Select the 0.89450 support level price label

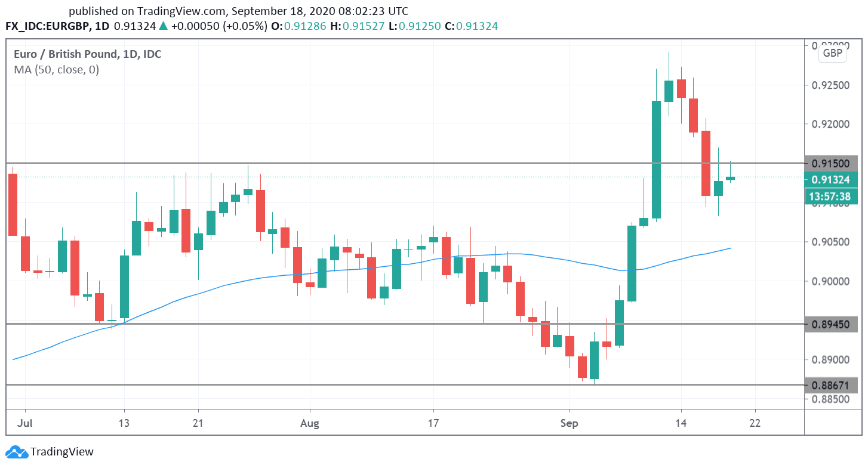832,324
